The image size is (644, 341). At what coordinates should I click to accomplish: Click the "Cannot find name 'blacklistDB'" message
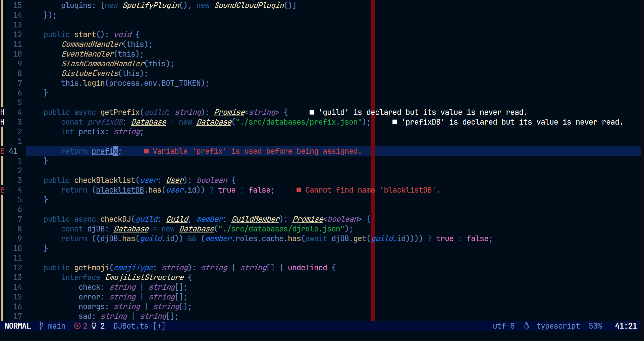coord(373,190)
